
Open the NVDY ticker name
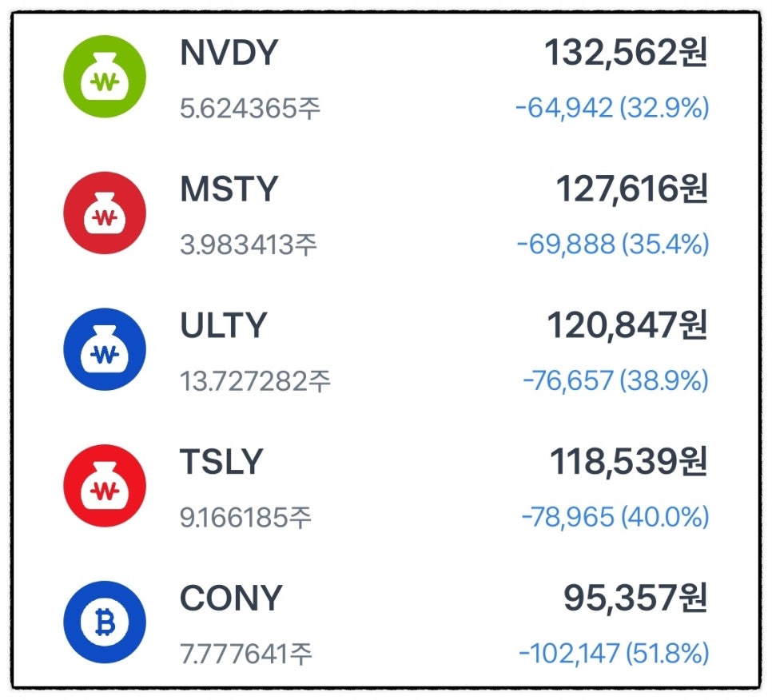point(229,53)
